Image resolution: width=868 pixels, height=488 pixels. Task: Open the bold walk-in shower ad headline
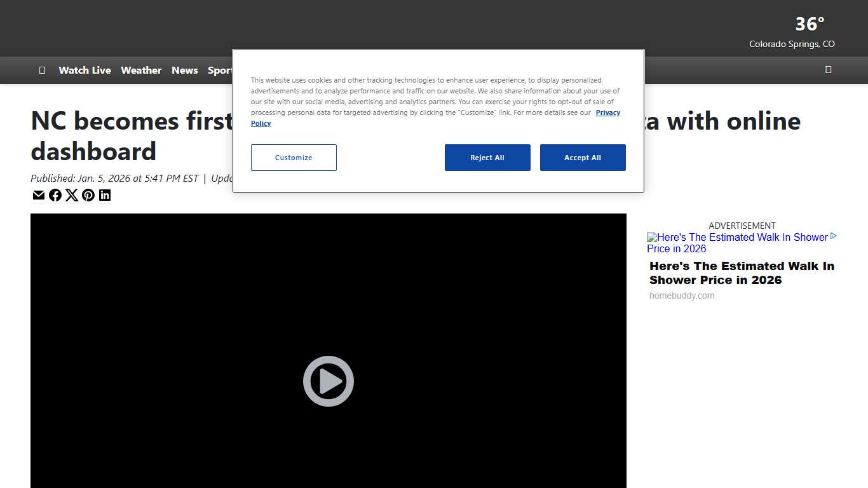[742, 273]
